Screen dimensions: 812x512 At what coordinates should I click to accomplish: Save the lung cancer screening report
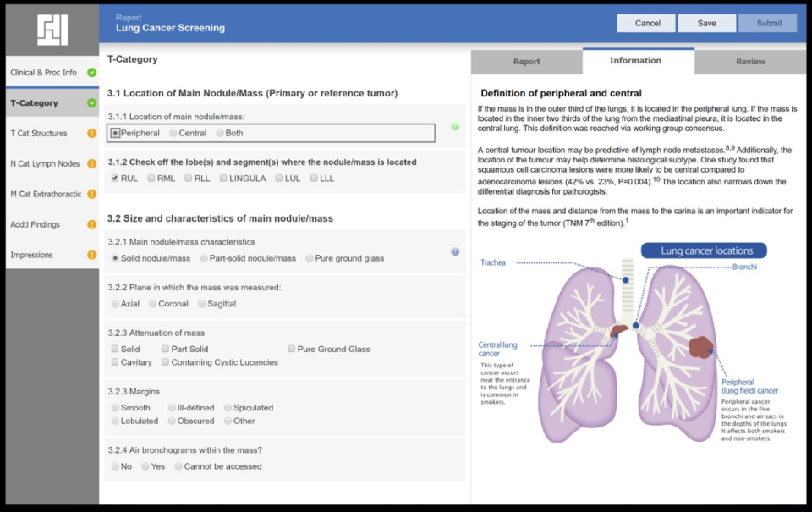click(x=707, y=23)
